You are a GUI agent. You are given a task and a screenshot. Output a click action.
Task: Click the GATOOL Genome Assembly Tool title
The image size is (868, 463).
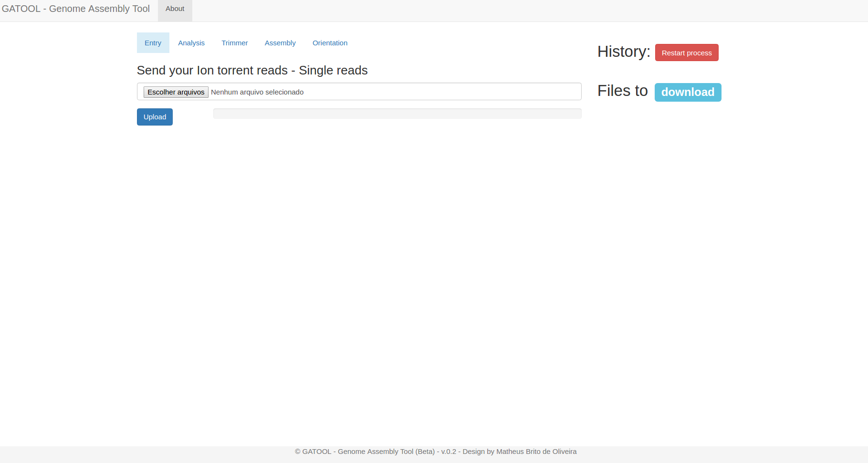75,9
